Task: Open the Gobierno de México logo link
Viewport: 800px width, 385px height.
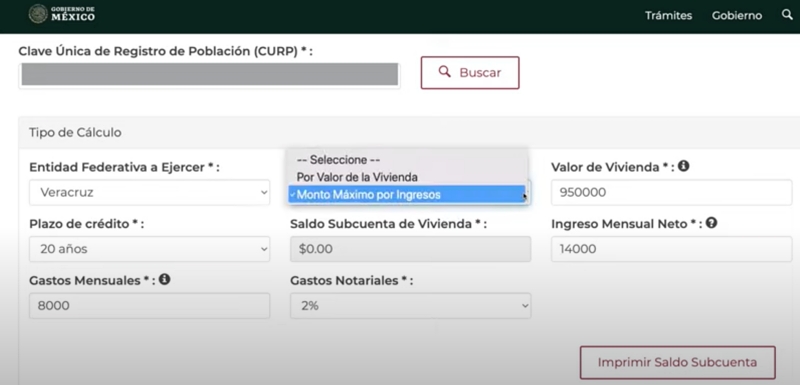Action: tap(62, 14)
